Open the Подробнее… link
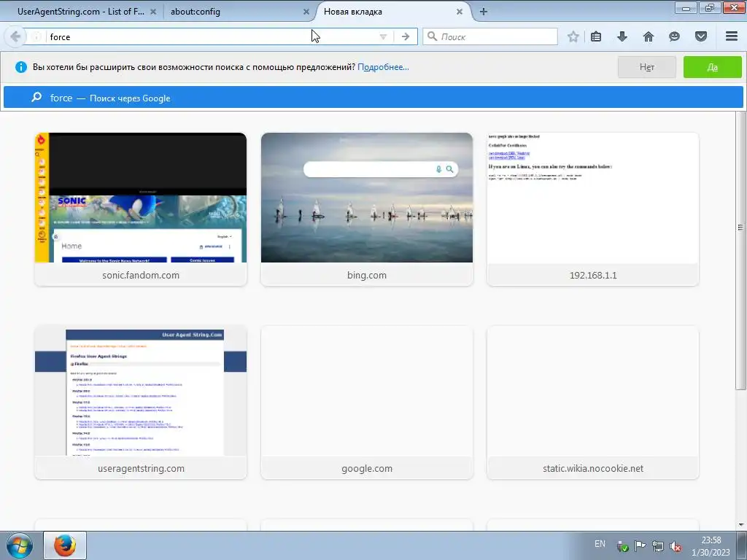747x560 pixels. [x=383, y=67]
